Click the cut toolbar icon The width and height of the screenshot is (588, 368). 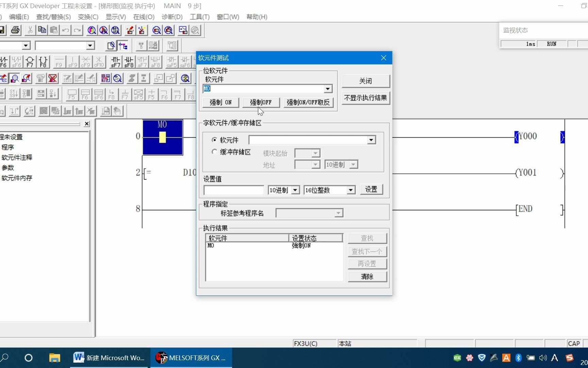coord(30,30)
